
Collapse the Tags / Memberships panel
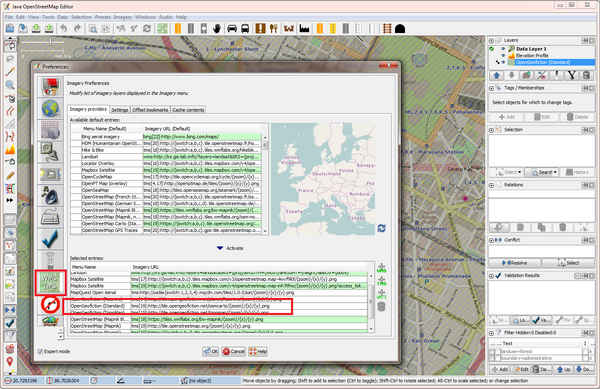tap(491, 88)
